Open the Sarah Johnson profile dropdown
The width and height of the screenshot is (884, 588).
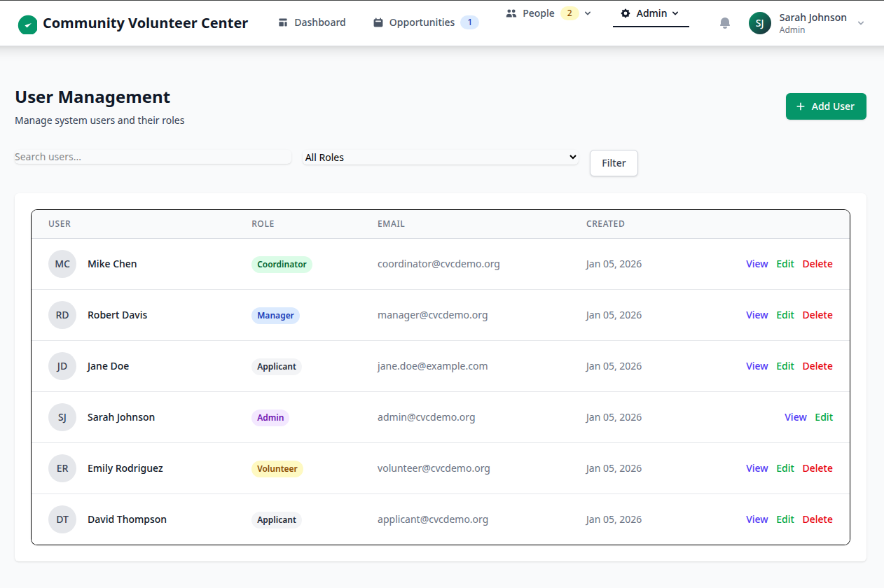click(860, 23)
